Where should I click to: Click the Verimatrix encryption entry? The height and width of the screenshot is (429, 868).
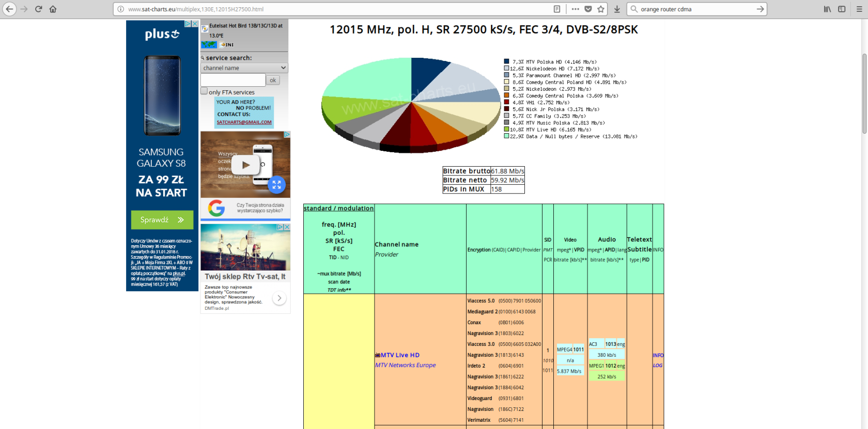[x=495, y=420]
